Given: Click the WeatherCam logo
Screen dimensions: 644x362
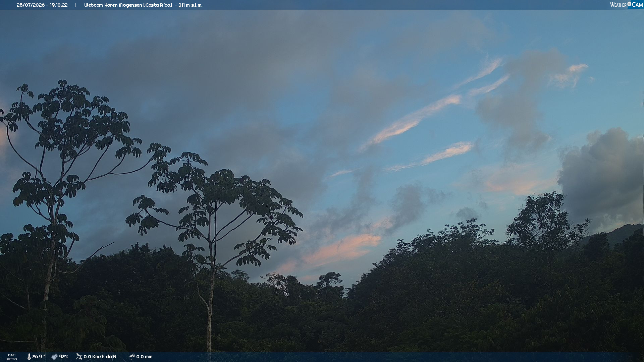Looking at the screenshot, I should (627, 5).
